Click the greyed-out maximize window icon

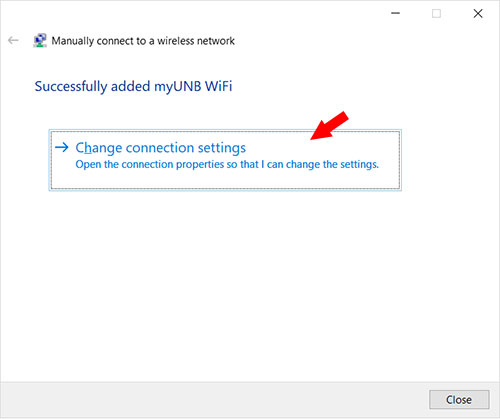coord(436,13)
